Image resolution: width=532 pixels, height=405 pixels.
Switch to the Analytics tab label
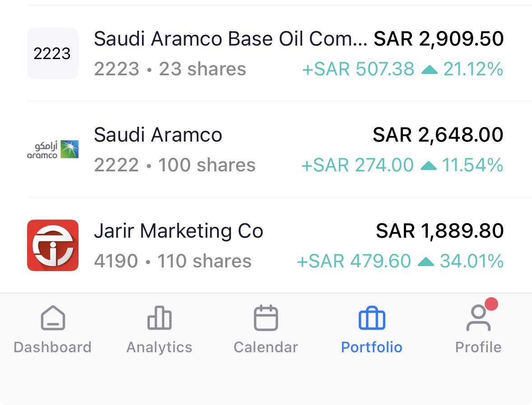tap(159, 347)
